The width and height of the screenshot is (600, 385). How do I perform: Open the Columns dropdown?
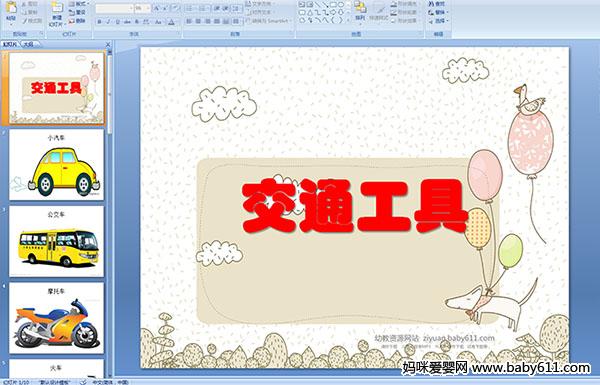236,21
